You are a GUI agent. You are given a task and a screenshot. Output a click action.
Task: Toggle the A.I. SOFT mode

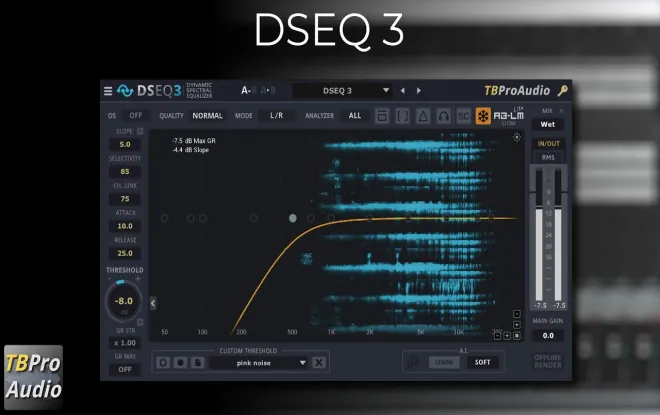pyautogui.click(x=482, y=362)
